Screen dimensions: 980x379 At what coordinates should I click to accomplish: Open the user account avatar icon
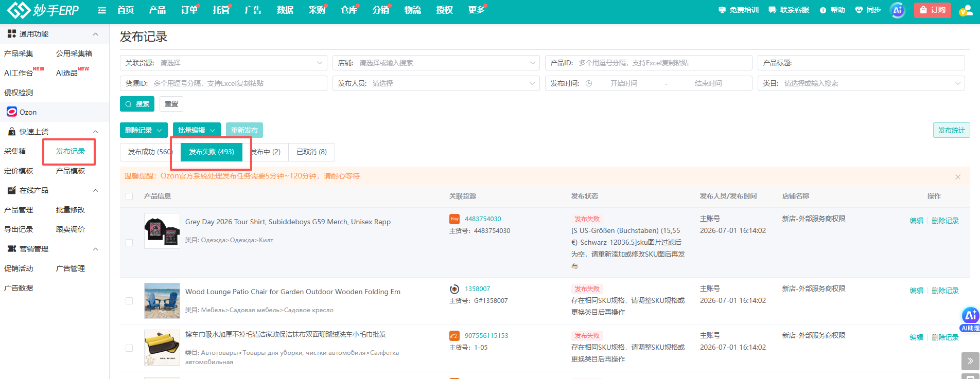(x=966, y=10)
